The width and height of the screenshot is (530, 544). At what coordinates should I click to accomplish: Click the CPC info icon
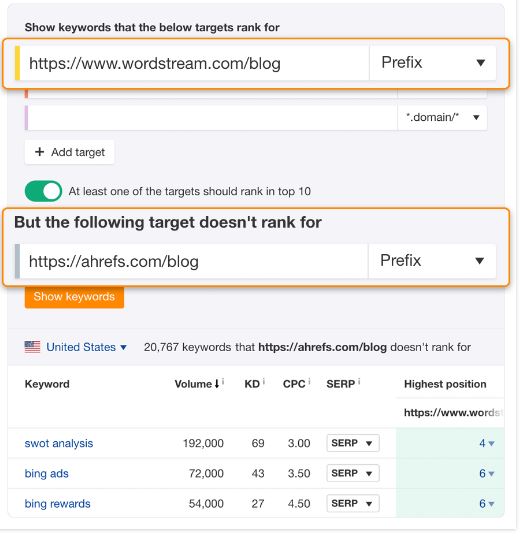click(x=309, y=382)
